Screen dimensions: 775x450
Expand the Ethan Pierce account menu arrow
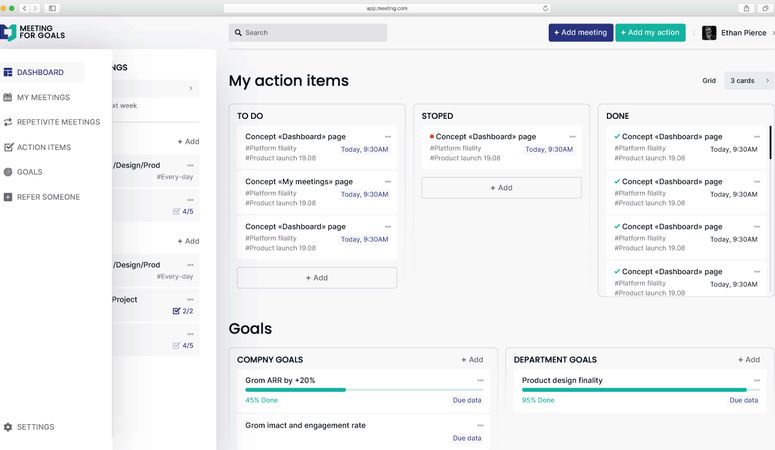773,33
